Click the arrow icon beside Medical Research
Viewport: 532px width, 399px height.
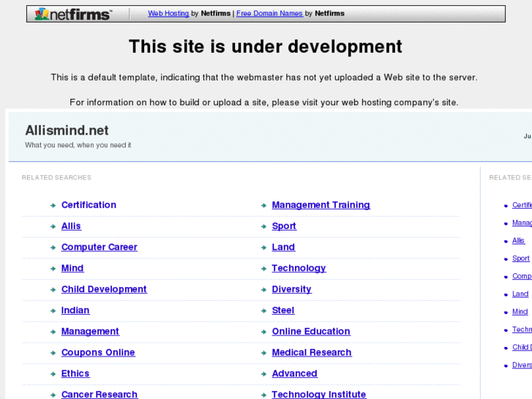263,353
